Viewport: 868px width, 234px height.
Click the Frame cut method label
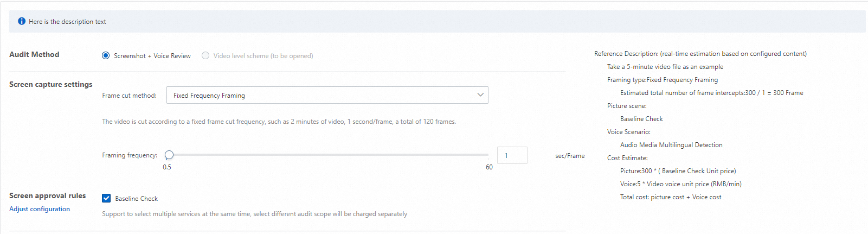click(129, 96)
